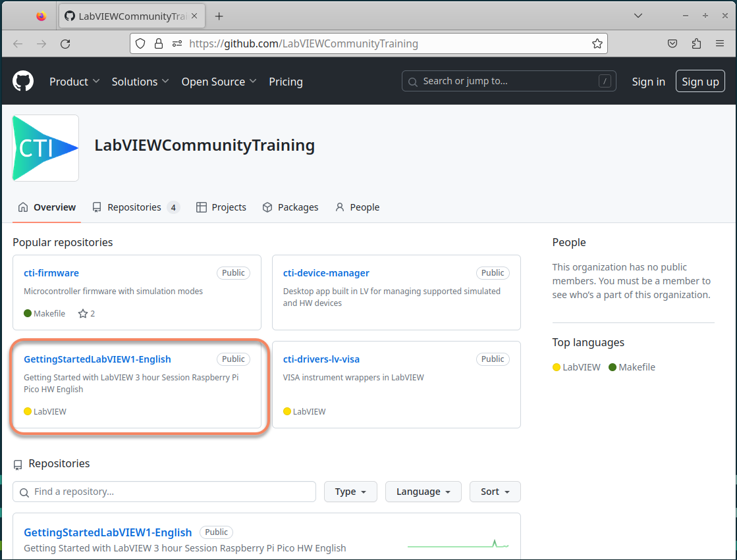737x560 pixels.
Task: Click the Find a repository field
Action: [x=164, y=492]
